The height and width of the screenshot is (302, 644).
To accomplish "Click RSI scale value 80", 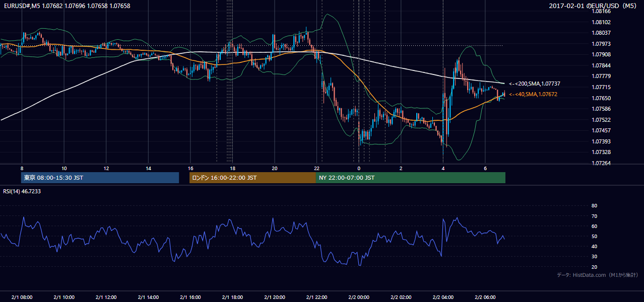I will [x=594, y=206].
